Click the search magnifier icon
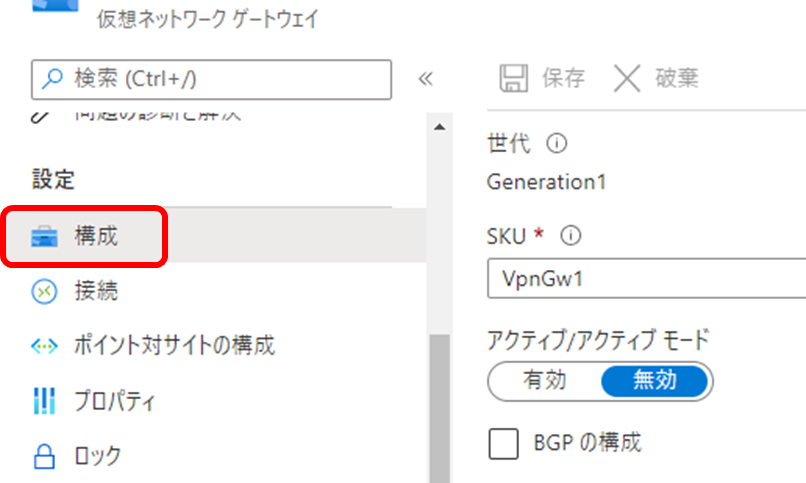Image resolution: width=806 pixels, height=483 pixels. click(52, 79)
